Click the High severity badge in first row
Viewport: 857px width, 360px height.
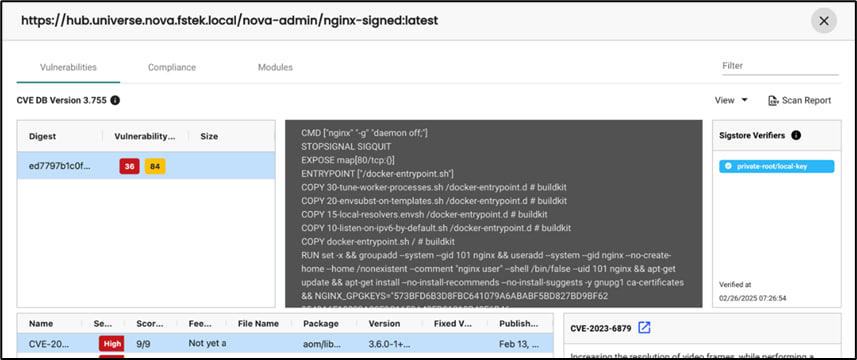[111, 344]
